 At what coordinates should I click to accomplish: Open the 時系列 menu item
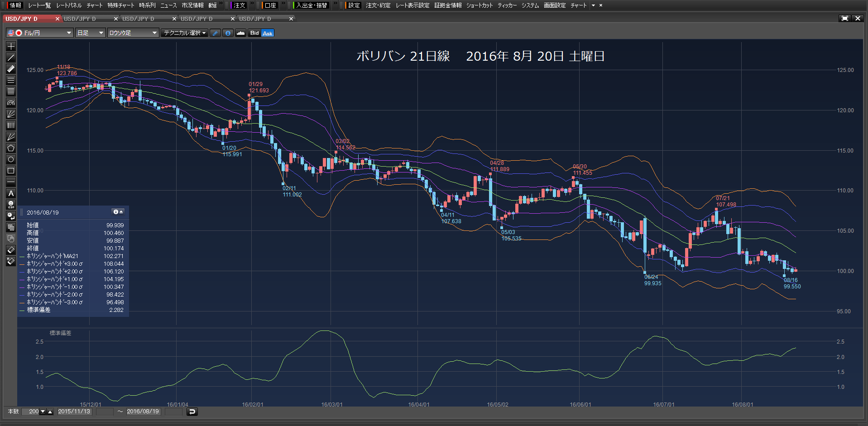tap(147, 5)
